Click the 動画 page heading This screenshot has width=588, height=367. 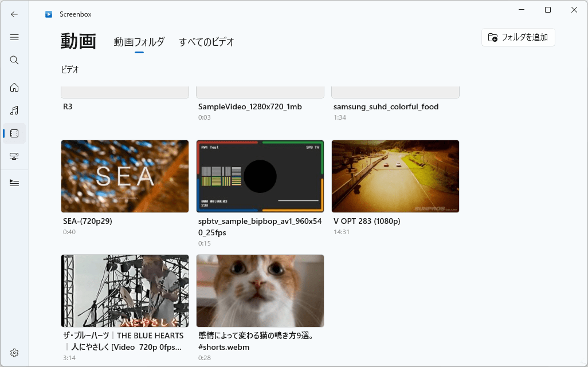point(79,41)
